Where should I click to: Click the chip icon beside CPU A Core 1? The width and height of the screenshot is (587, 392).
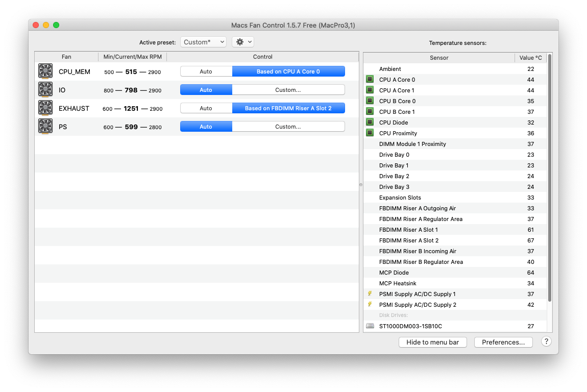click(370, 90)
